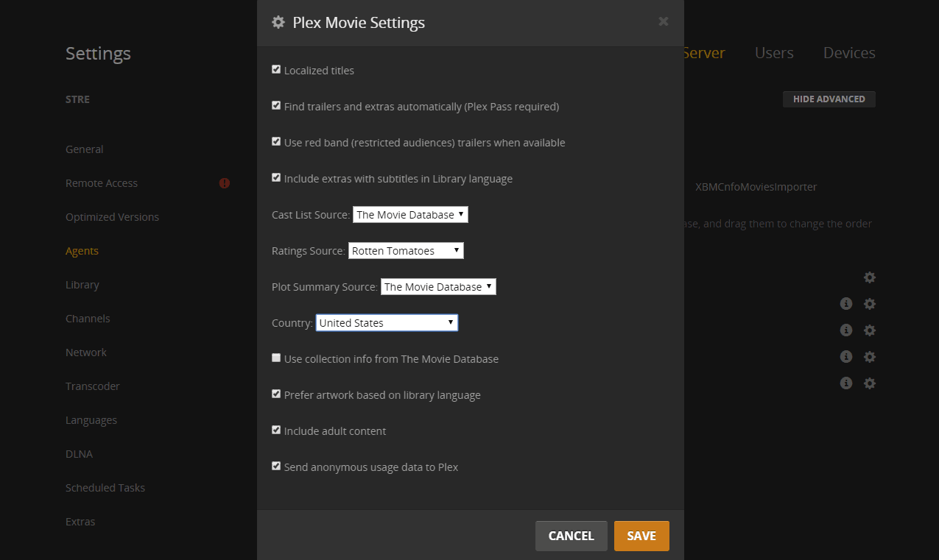939x560 pixels.
Task: Select Agents in the settings sidebar
Action: pos(82,251)
